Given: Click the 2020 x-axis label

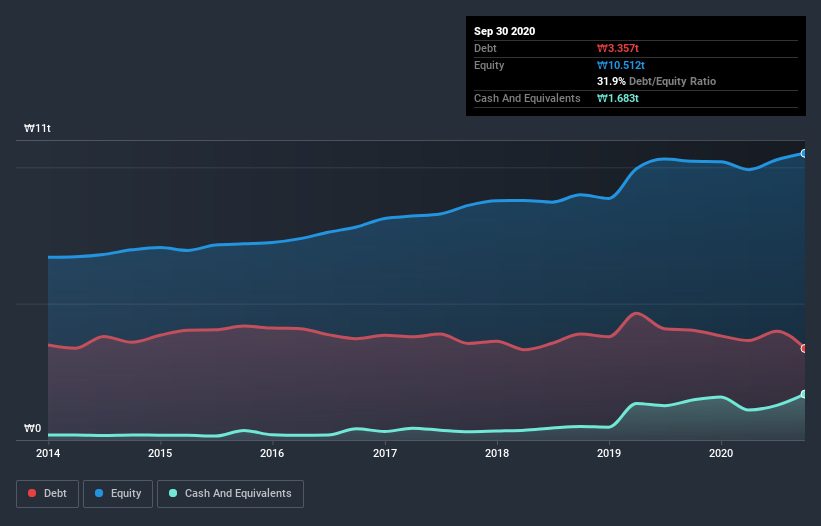Looking at the screenshot, I should tap(721, 453).
